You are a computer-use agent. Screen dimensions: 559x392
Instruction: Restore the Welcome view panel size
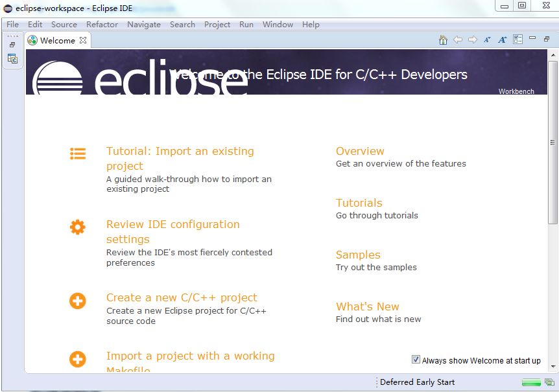coord(547,39)
